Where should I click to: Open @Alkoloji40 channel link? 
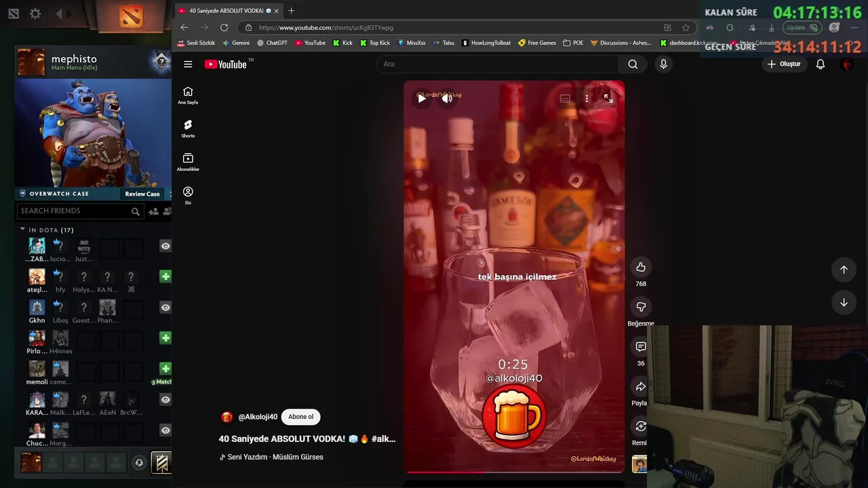pyautogui.click(x=258, y=417)
